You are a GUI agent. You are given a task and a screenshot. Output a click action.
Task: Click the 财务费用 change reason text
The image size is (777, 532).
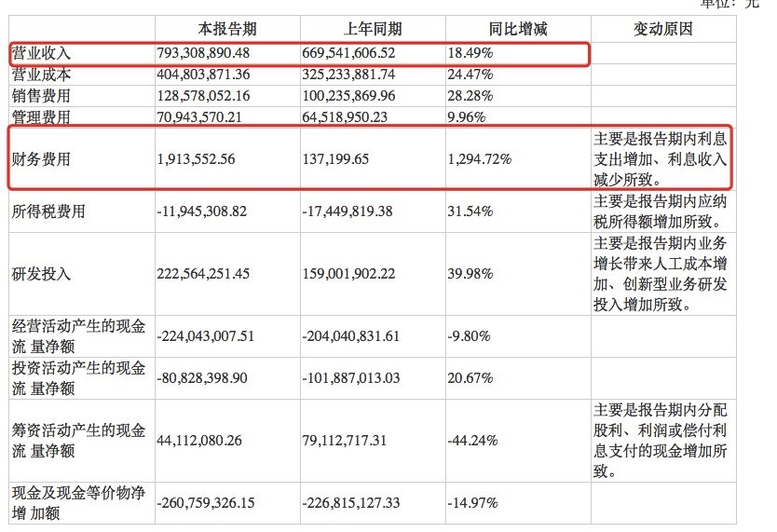point(661,159)
